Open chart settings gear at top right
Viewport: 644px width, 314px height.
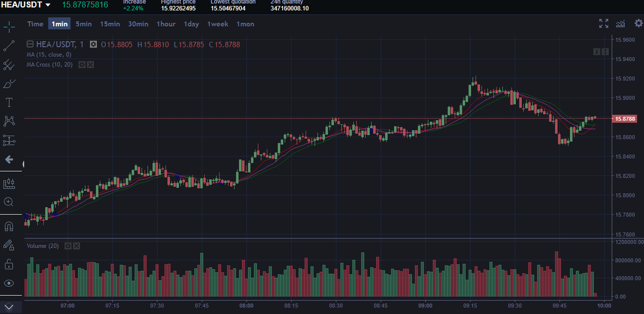(638, 23)
